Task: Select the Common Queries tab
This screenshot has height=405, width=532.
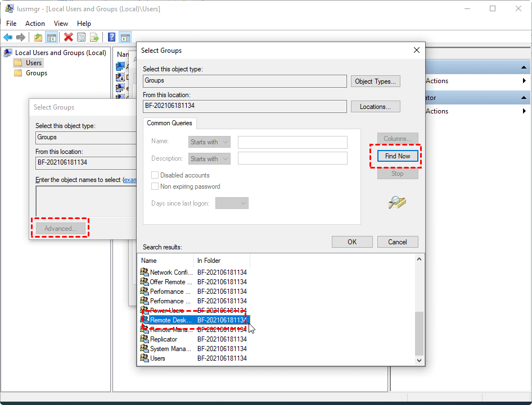Action: pyautogui.click(x=169, y=123)
